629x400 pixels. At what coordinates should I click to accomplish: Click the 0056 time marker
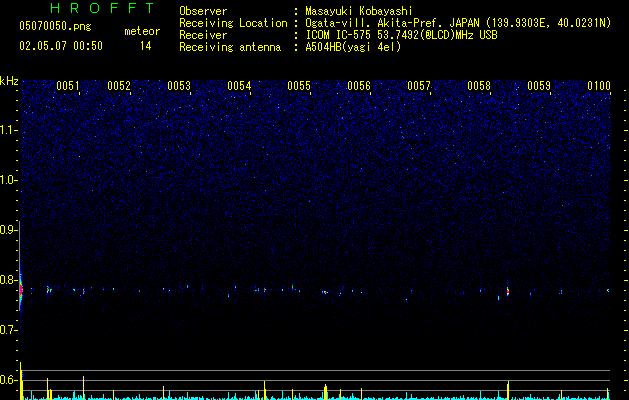tap(359, 86)
